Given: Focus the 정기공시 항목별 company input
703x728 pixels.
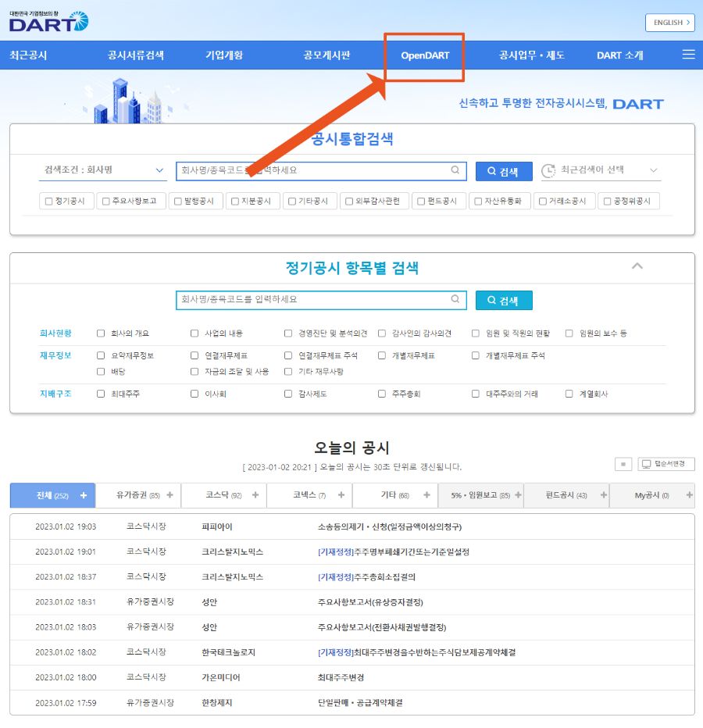Looking at the screenshot, I should click(321, 300).
